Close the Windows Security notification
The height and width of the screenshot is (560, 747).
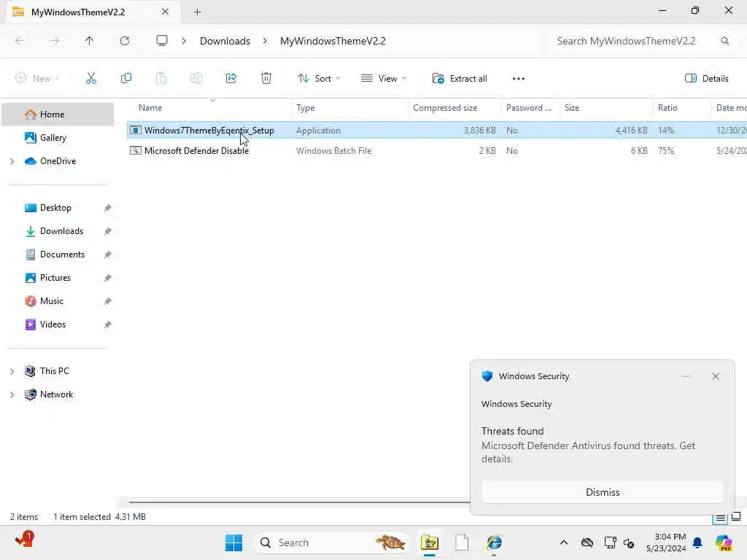(x=716, y=376)
